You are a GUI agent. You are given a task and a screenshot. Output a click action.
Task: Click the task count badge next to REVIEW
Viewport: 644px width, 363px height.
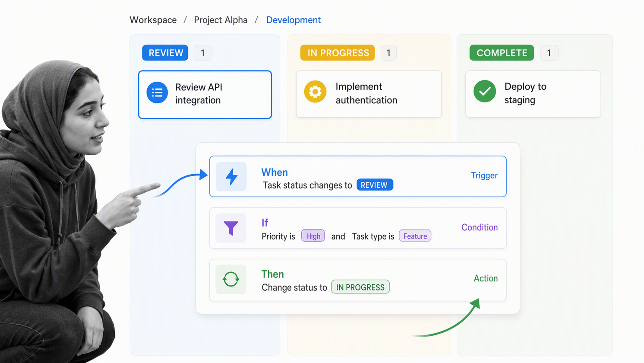pos(203,53)
